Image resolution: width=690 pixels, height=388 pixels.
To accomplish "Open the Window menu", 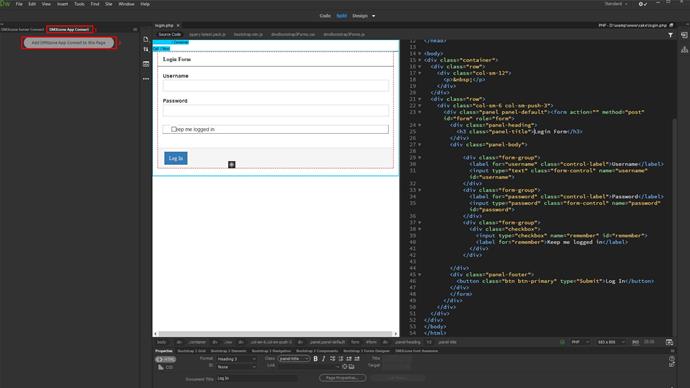I will click(126, 4).
